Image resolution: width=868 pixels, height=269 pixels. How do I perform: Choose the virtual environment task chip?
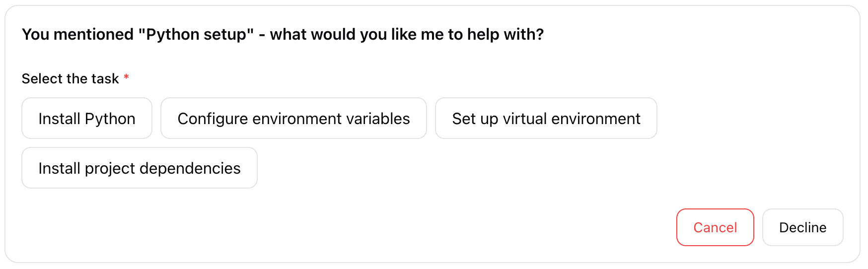pos(546,119)
